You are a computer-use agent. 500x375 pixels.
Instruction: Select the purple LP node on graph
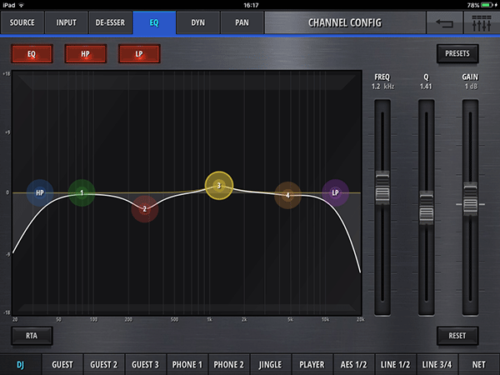335,193
